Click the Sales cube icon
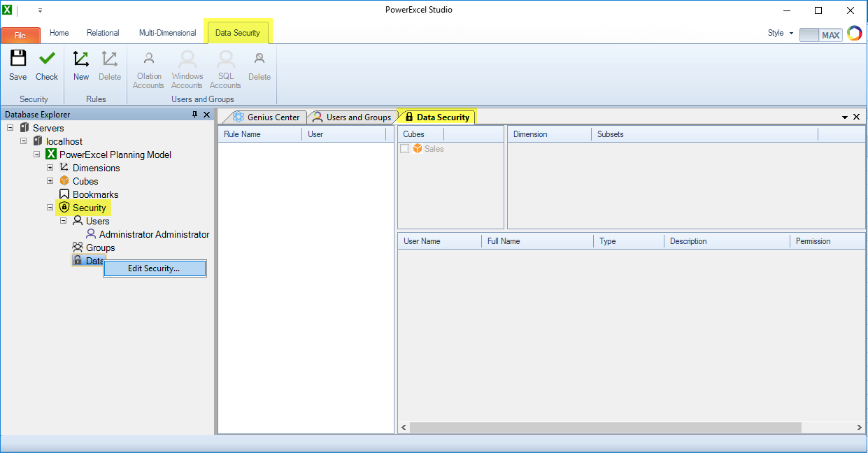 [418, 149]
